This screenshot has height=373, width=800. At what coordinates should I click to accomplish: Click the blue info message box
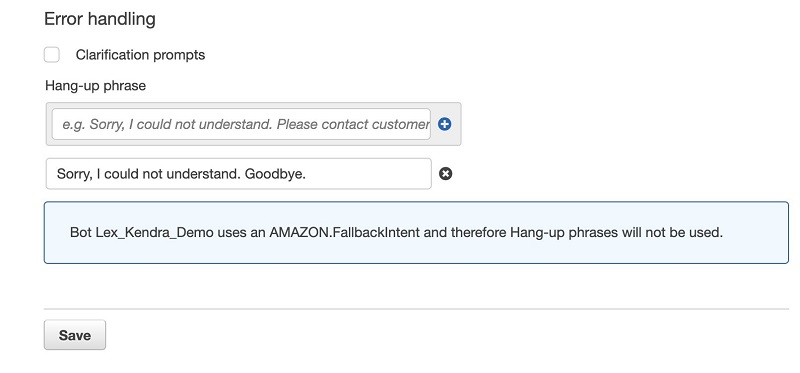(x=416, y=233)
